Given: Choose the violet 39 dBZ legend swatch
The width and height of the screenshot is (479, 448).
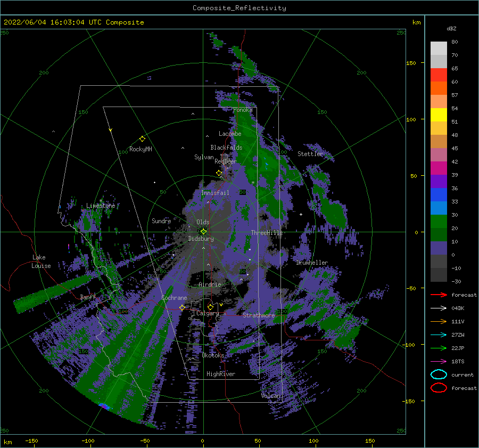Looking at the screenshot, I should point(439,182).
